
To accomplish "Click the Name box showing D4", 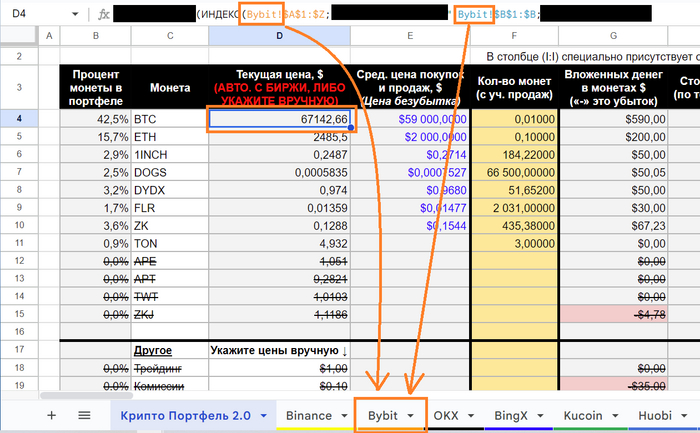I will (x=30, y=15).
